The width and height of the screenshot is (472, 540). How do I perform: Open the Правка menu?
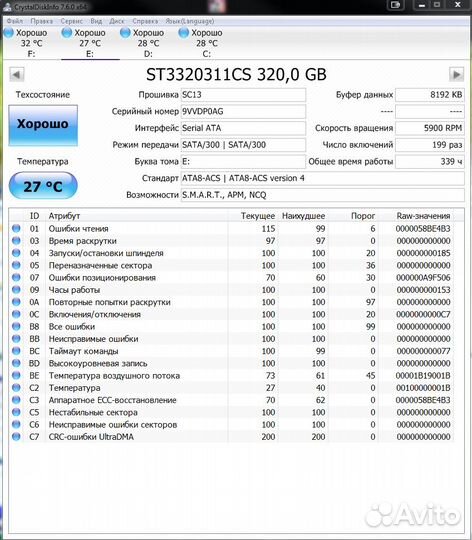42,21
